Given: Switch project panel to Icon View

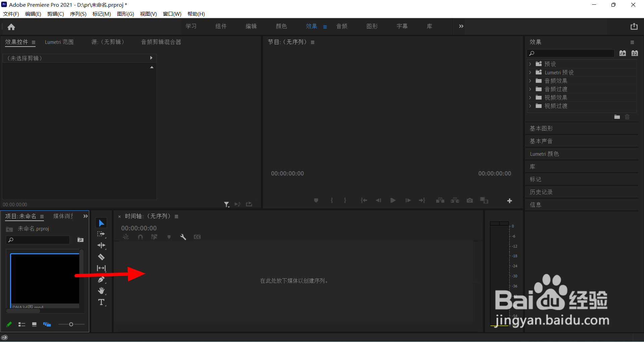Looking at the screenshot, I should click(34, 325).
